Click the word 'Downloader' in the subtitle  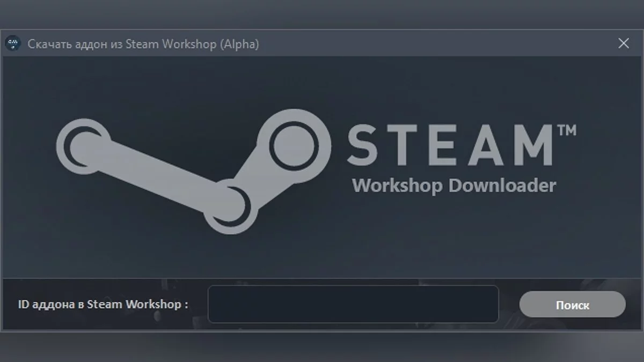pyautogui.click(x=502, y=185)
